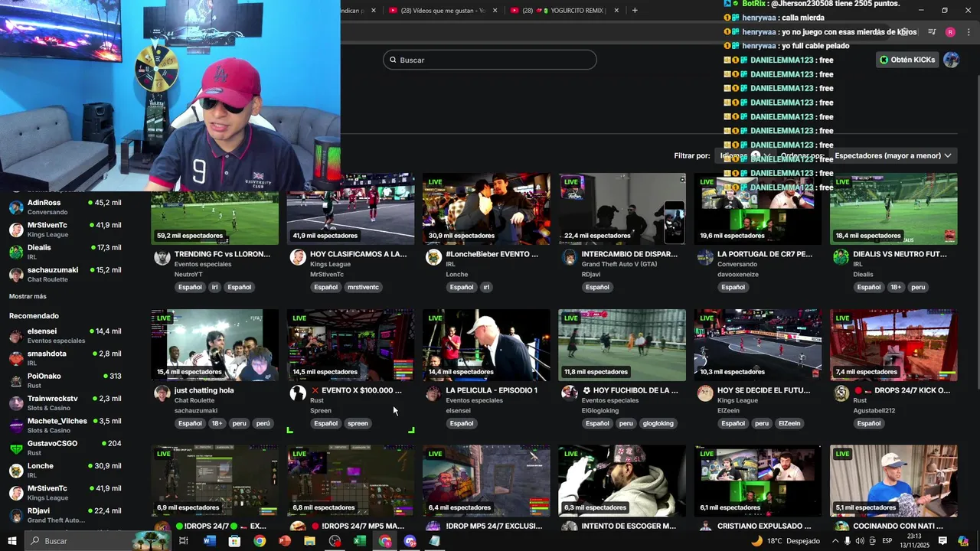Click Agustabell212 avatar beside DROPS 24/7 KICK
The image size is (980, 551).
[841, 393]
